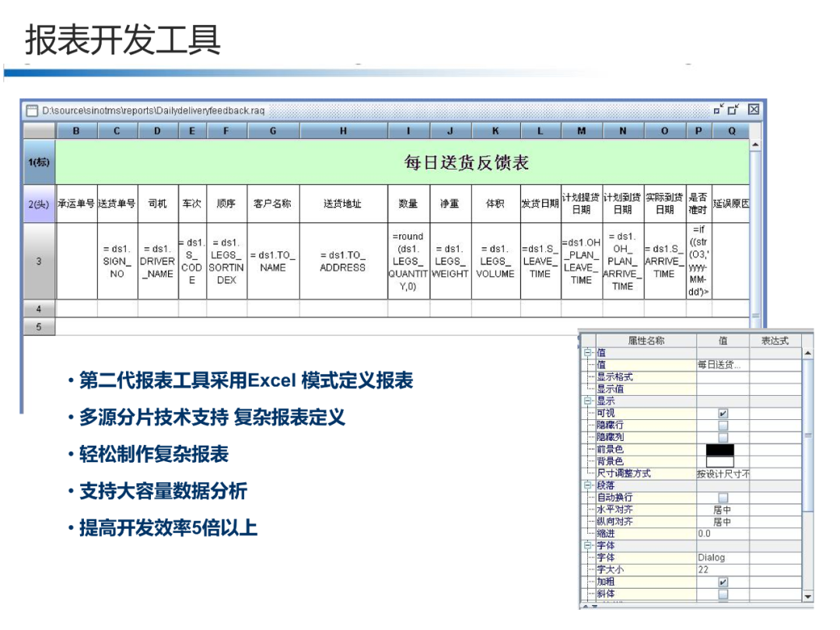Click the select-all corner of the grid

click(x=40, y=131)
